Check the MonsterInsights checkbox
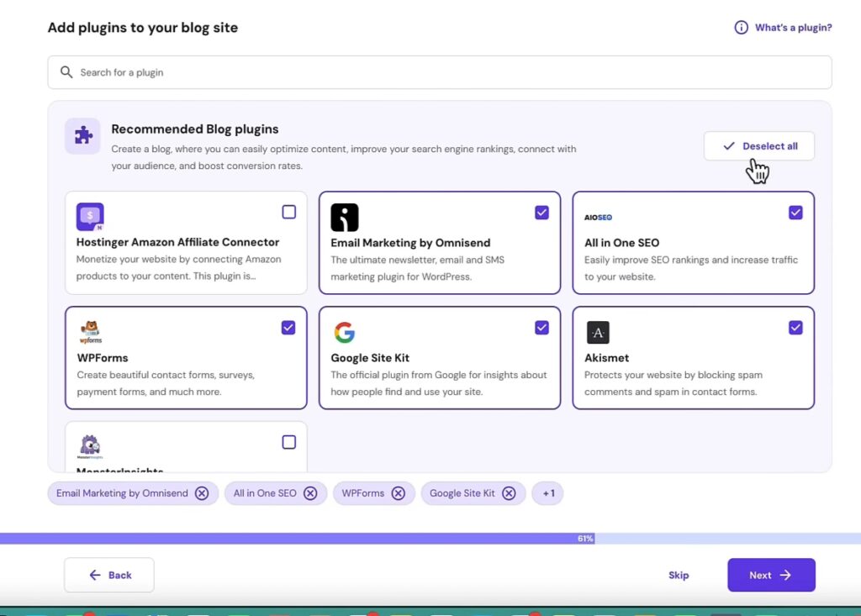 [x=289, y=442]
